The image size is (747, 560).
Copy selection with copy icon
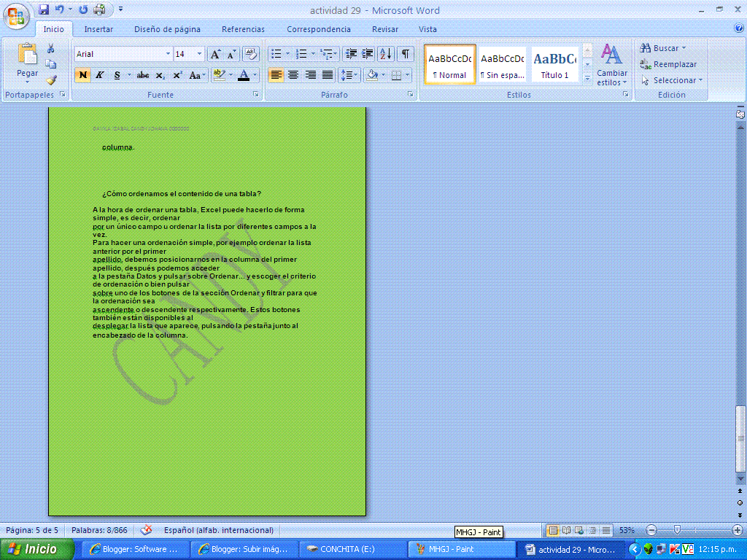(50, 64)
